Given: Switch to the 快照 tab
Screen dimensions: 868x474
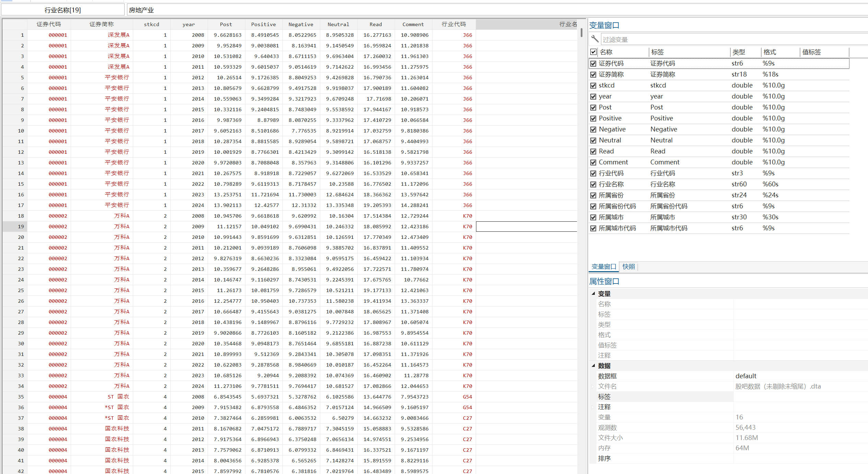Looking at the screenshot, I should tap(628, 267).
